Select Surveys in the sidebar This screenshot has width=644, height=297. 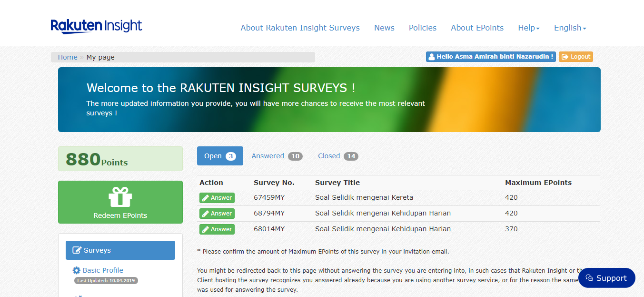click(120, 250)
